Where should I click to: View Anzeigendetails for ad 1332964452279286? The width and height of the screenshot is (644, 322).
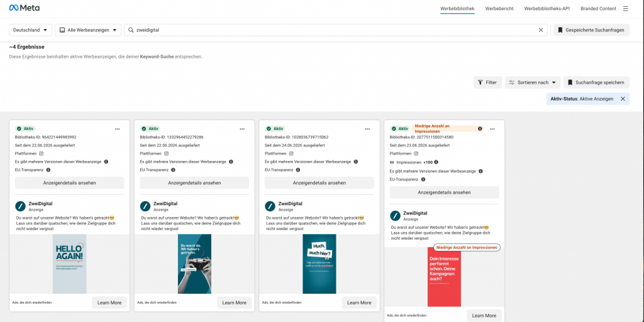pos(194,183)
